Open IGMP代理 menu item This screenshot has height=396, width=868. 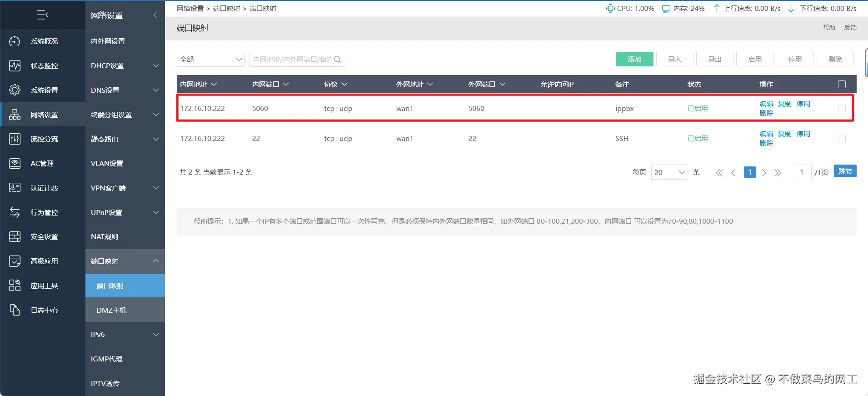[125, 359]
